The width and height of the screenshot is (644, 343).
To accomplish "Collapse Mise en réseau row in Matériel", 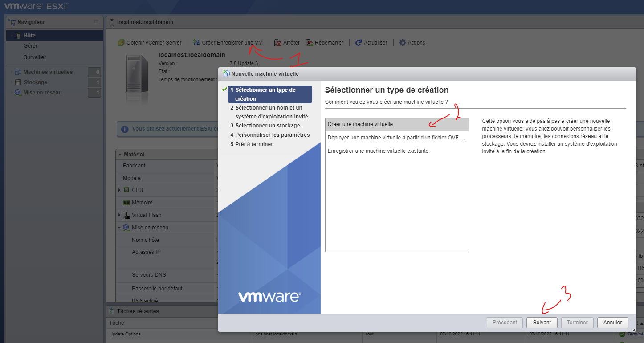I will coord(119,228).
